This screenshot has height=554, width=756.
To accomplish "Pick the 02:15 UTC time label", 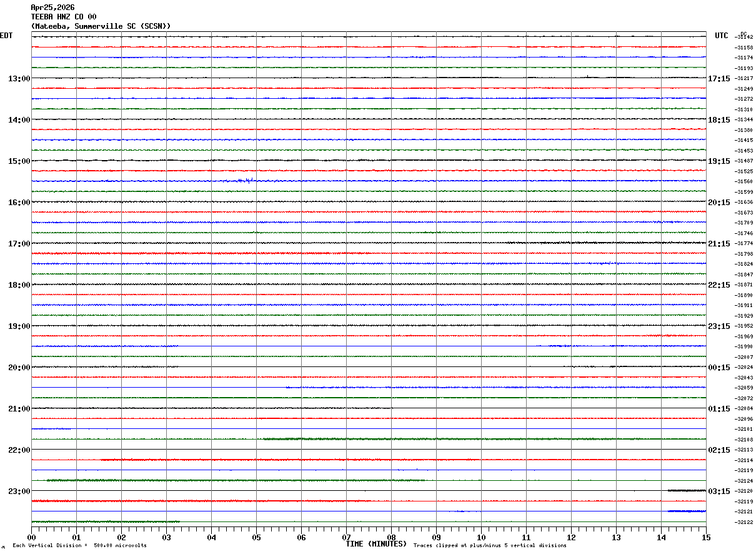I will (719, 450).
